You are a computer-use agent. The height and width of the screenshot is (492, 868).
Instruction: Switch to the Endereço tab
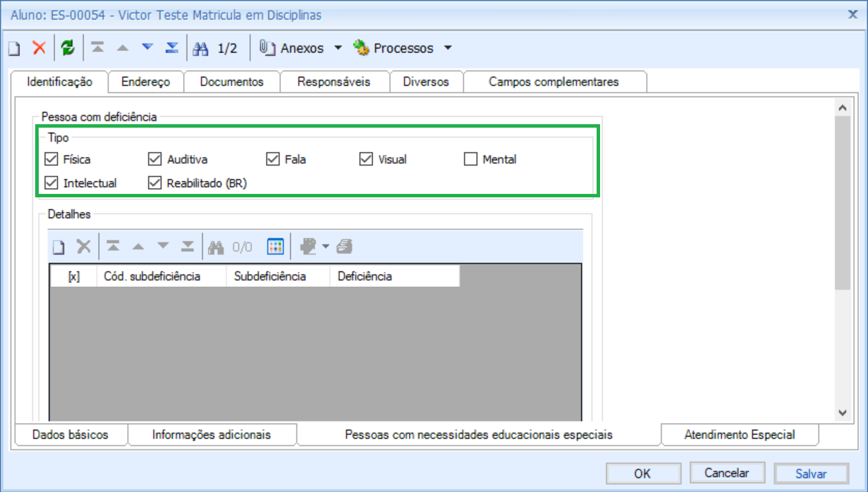point(146,81)
